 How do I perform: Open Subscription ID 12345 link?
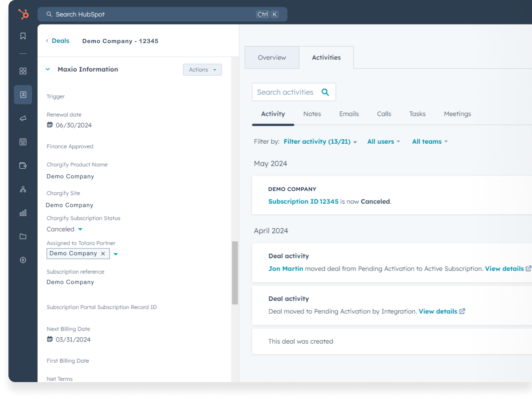coord(304,202)
